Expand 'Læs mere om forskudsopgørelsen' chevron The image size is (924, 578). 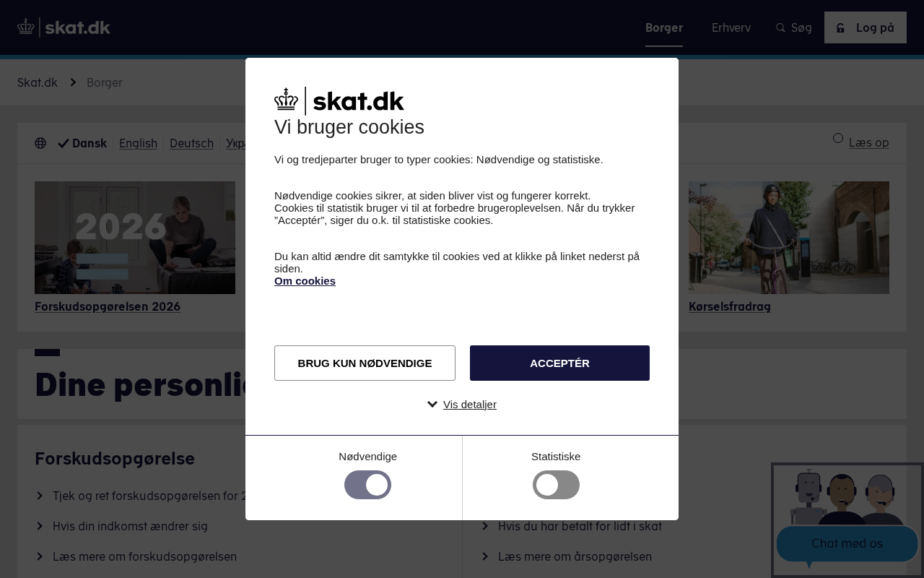point(40,556)
